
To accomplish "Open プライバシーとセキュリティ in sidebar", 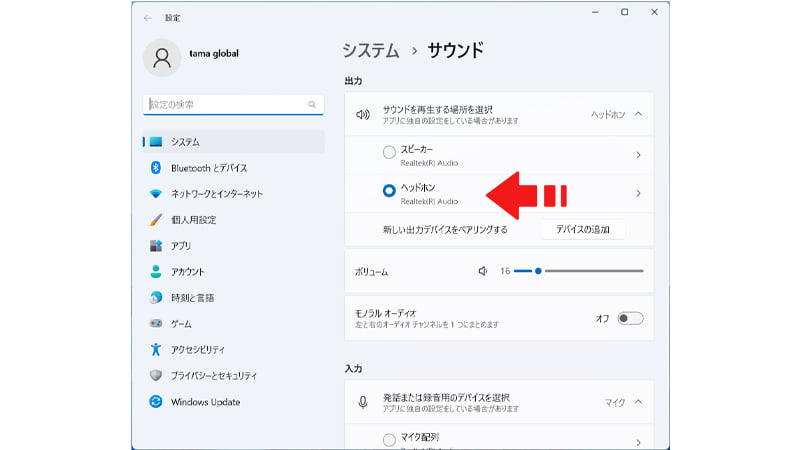I will click(213, 376).
